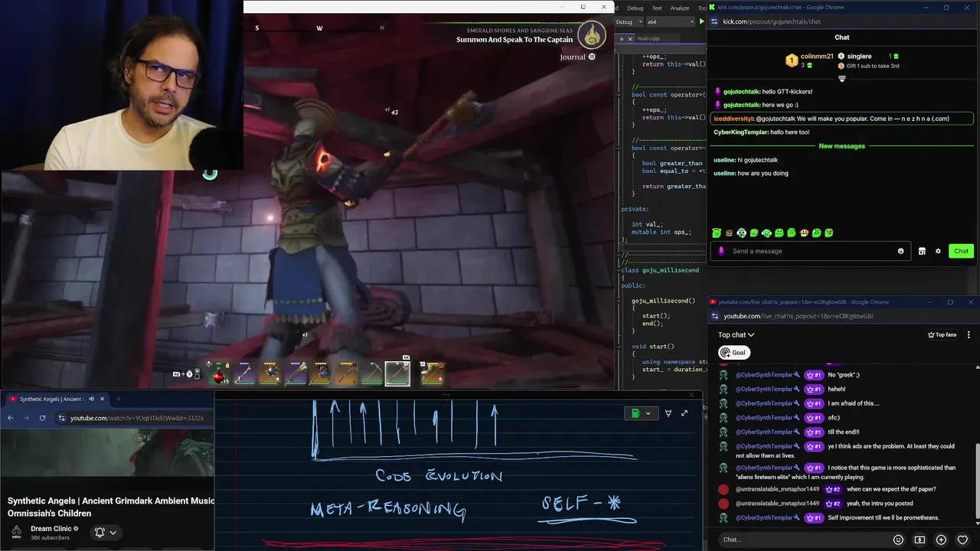Open the Analyze menu in Visual Studio
The width and height of the screenshot is (980, 551).
680,8
